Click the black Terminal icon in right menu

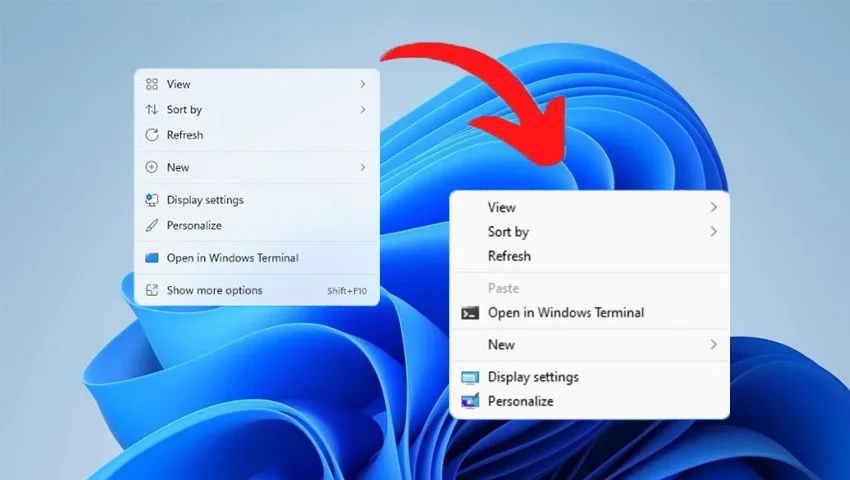(x=470, y=313)
